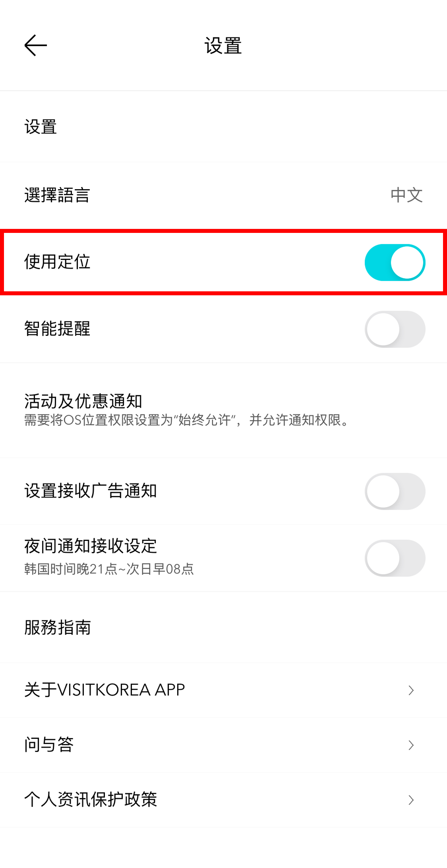Select the 中文 language value
The height and width of the screenshot is (868, 447).
[x=406, y=195]
